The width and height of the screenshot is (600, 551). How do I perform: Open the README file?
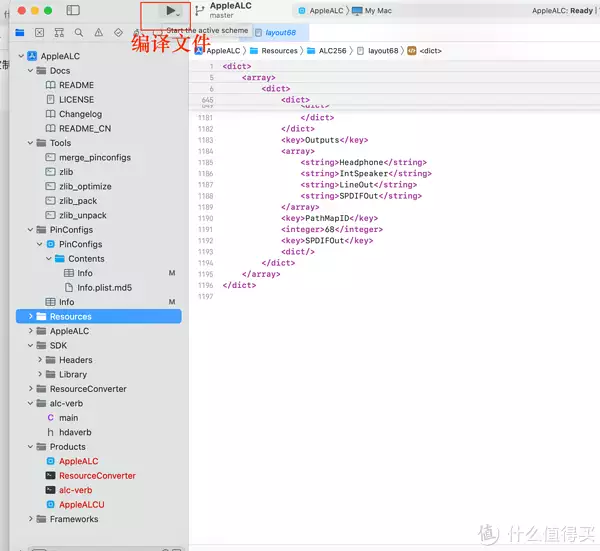point(76,85)
